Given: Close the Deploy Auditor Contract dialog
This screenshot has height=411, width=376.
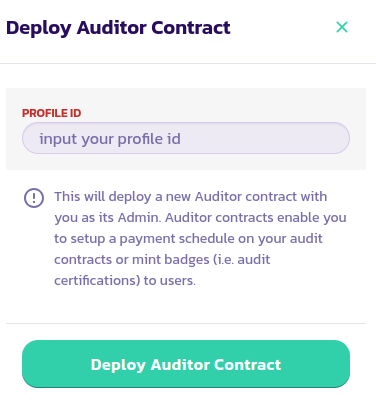Looking at the screenshot, I should (342, 27).
